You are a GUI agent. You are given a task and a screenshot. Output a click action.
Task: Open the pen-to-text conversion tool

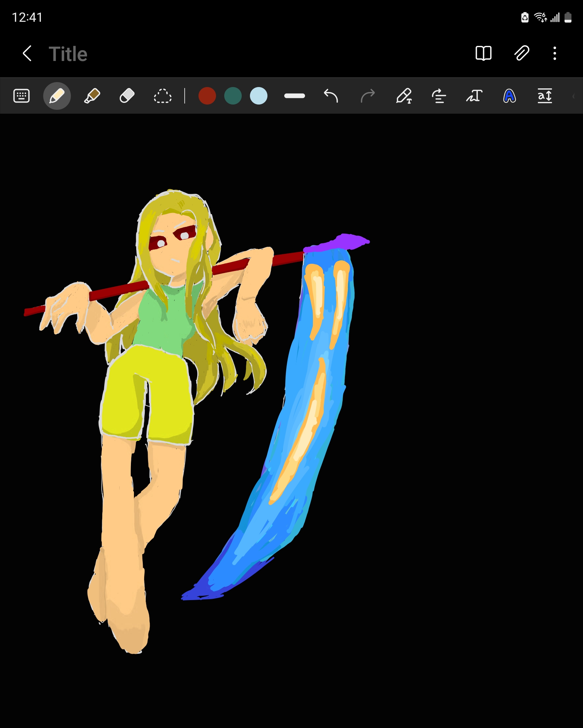click(404, 96)
